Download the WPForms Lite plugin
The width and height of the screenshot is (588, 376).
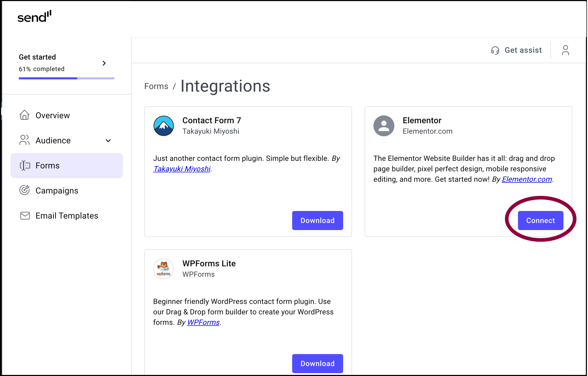pos(318,363)
